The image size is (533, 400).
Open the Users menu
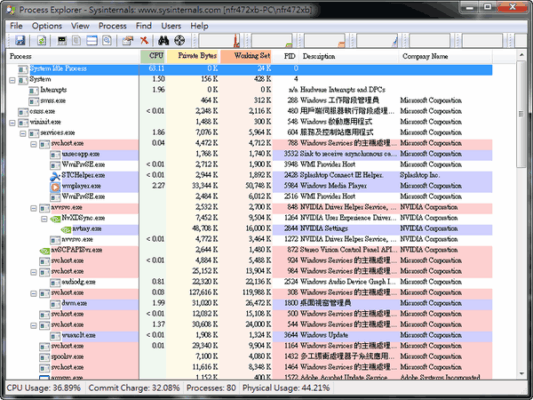[x=171, y=26]
